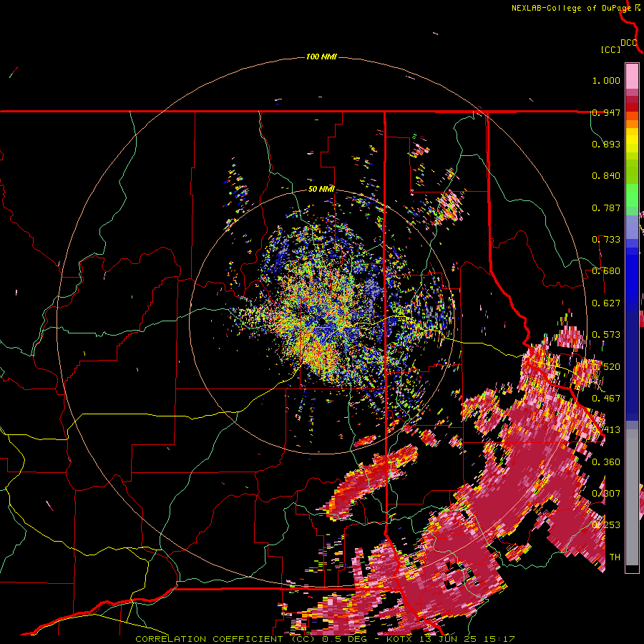This screenshot has height=644, width=644.
Task: Click the CORRELATION COEFFICIENT caption at bottom
Action: [x=325, y=639]
